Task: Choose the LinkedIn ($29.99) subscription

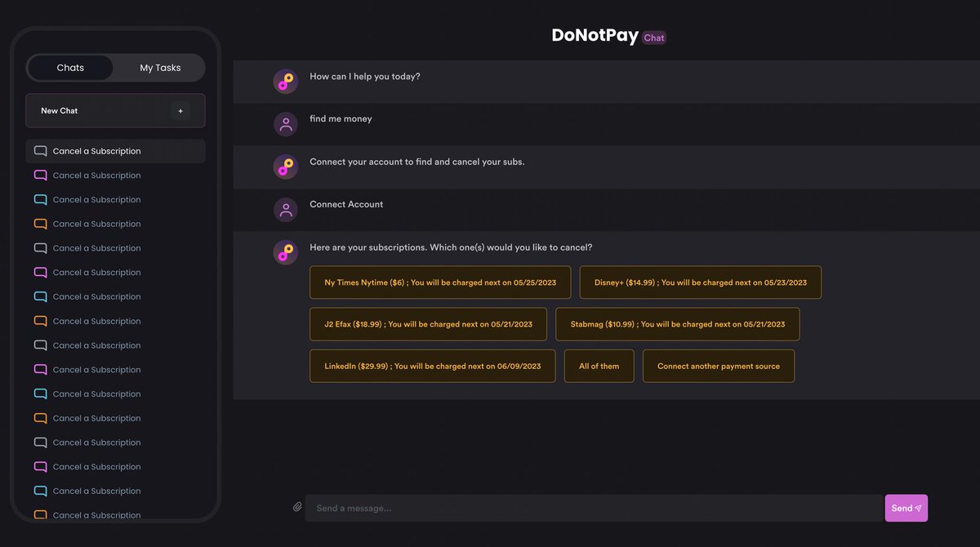Action: (x=432, y=367)
